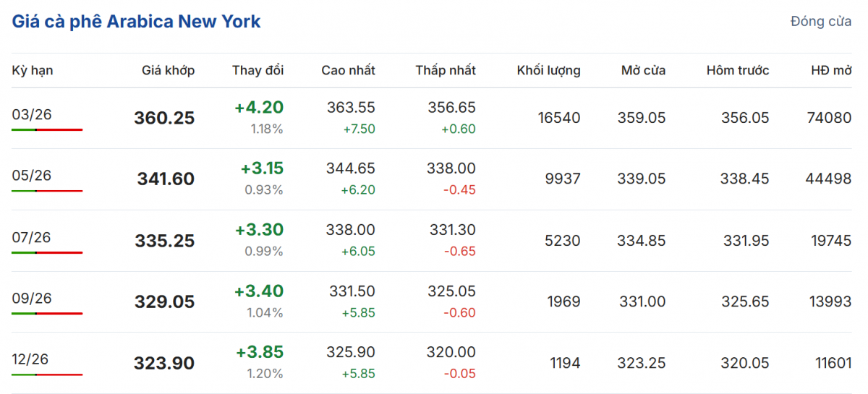Open the 07/26 contract term
Viewport: 868px width, 394px height.
click(32, 237)
